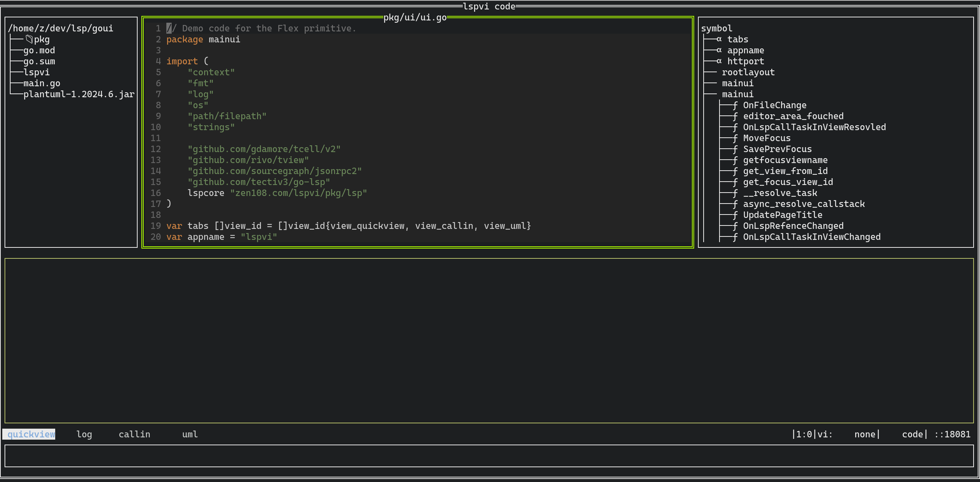Viewport: 980px width, 482px height.
Task: Click function icon beside UpdatePageTitle
Action: [735, 216]
